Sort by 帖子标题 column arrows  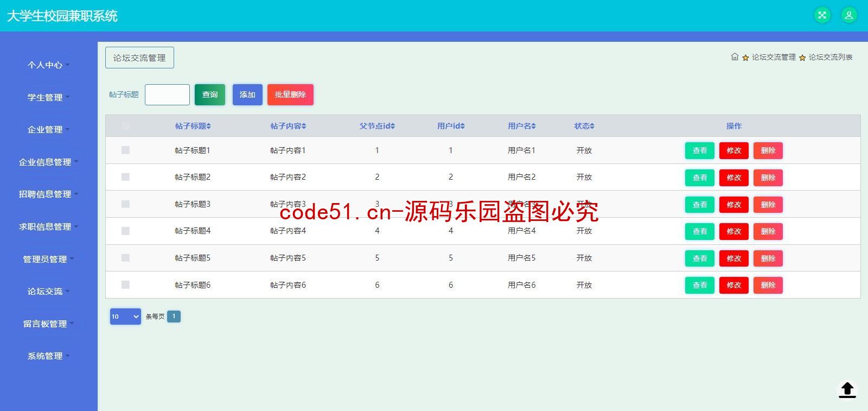(x=209, y=126)
